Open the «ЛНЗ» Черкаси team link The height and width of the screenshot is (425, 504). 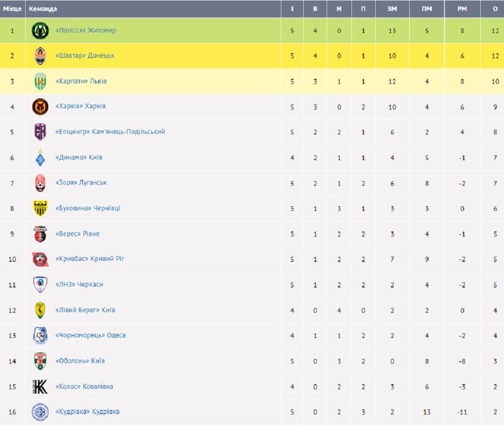pos(79,284)
